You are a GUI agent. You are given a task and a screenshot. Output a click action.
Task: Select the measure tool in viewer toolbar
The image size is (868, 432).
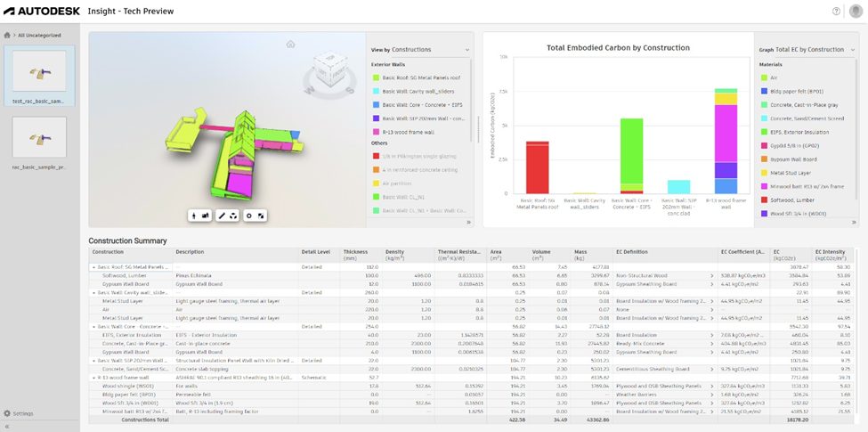pos(222,216)
